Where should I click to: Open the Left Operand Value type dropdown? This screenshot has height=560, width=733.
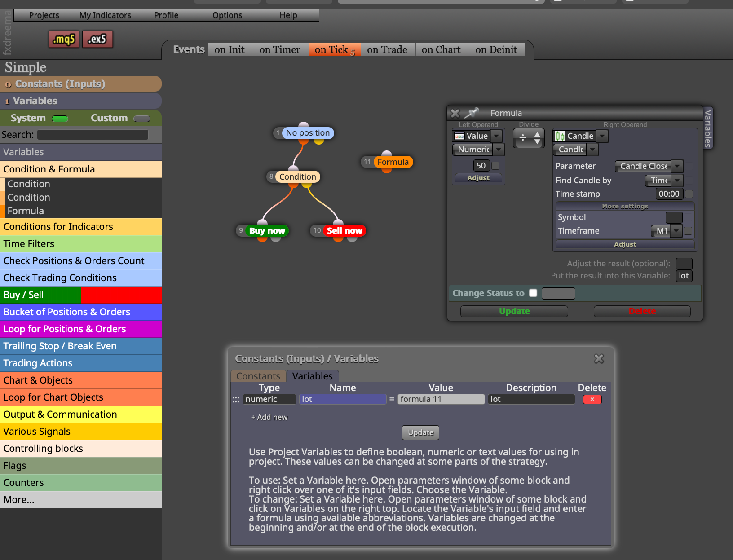click(496, 136)
